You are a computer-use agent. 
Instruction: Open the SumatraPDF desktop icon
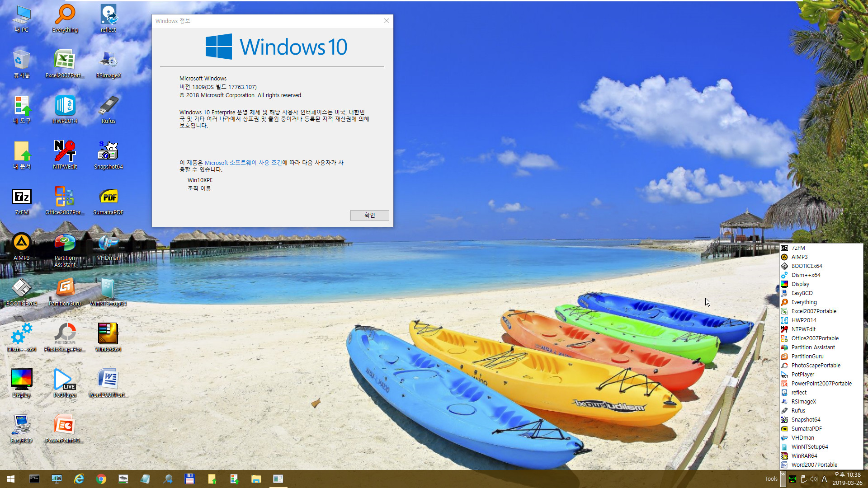pos(108,201)
